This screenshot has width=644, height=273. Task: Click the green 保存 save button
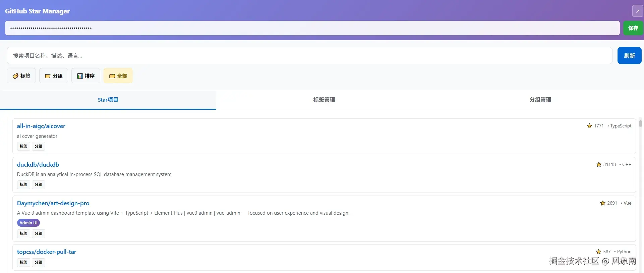pyautogui.click(x=633, y=28)
